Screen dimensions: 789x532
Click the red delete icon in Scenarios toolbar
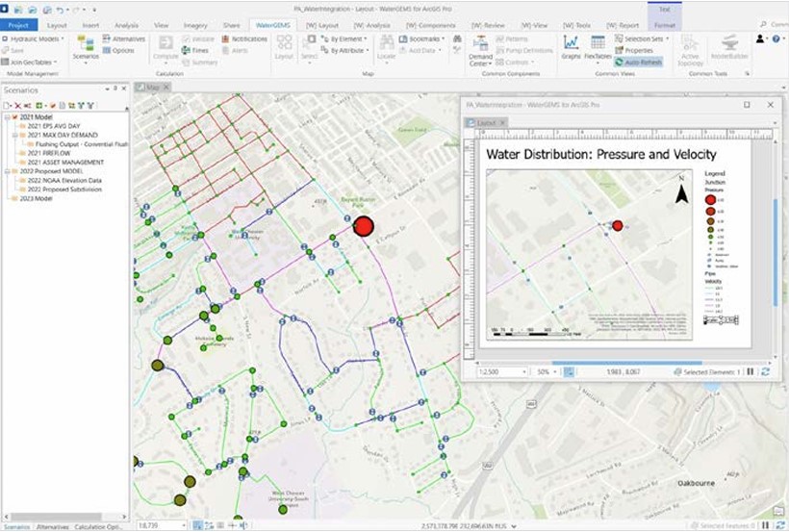[17, 105]
